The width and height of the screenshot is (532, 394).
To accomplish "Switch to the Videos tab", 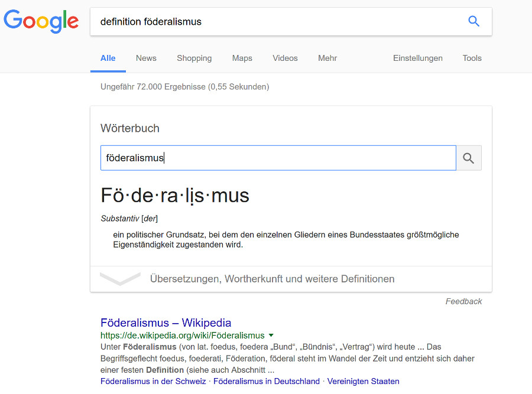I will (285, 58).
